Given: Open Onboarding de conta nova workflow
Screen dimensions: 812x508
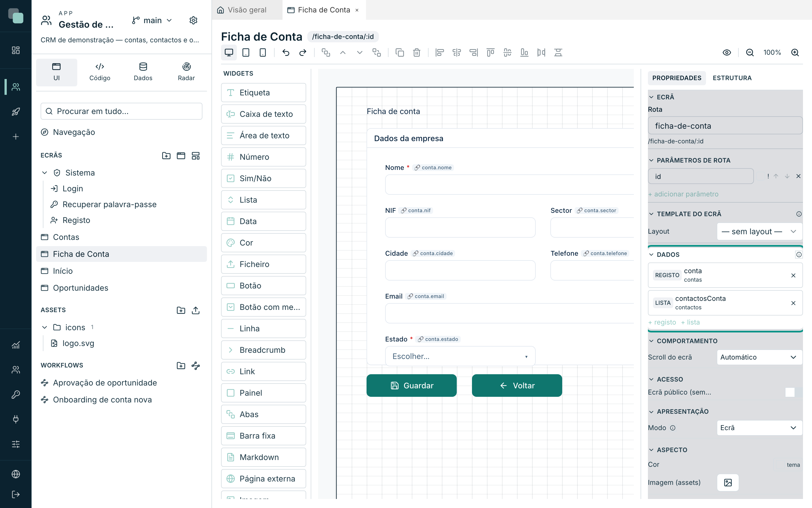Looking at the screenshot, I should pyautogui.click(x=122, y=400).
